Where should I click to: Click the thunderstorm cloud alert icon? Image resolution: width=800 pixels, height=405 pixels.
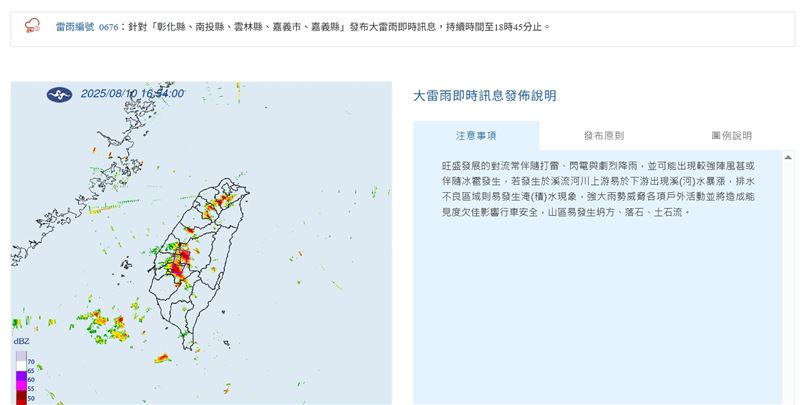(x=33, y=26)
